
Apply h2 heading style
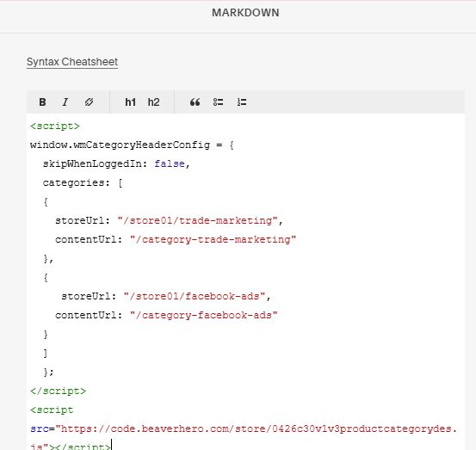153,102
